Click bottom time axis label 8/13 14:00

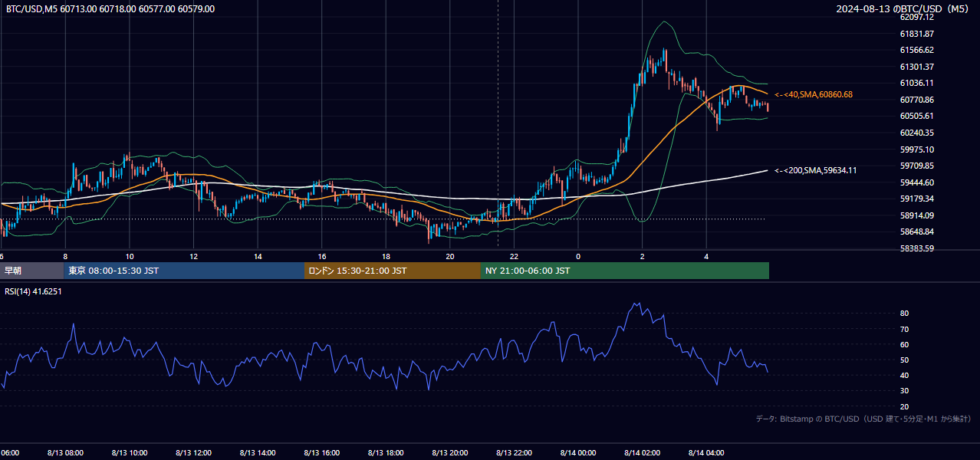[x=258, y=453]
